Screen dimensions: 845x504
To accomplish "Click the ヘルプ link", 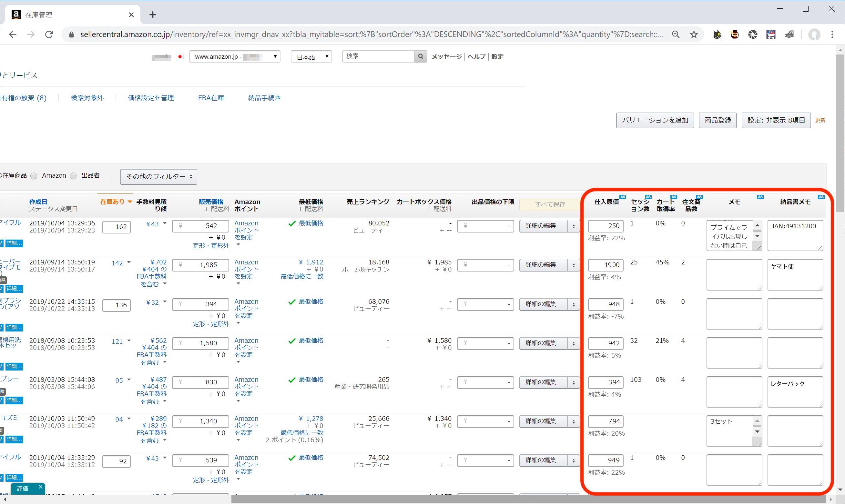I will pos(476,57).
